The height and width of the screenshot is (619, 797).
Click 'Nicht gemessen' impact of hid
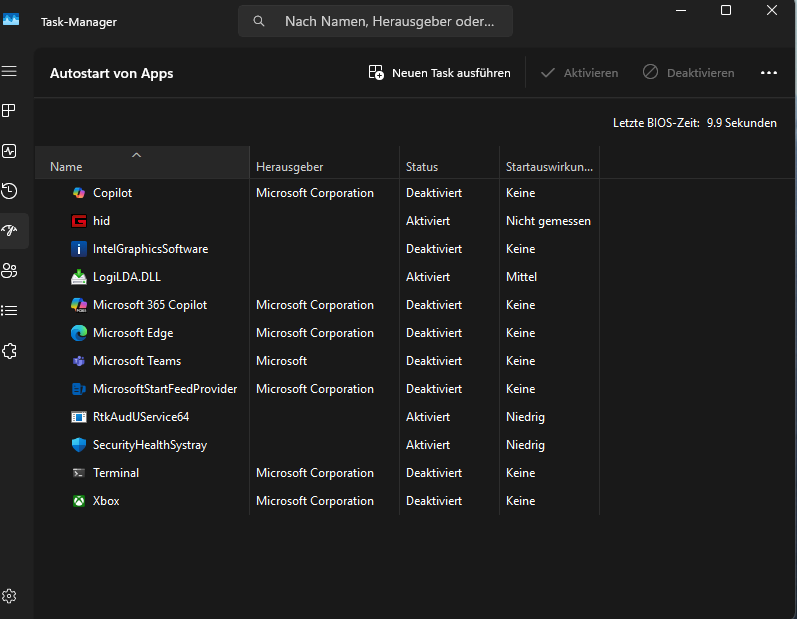[548, 221]
